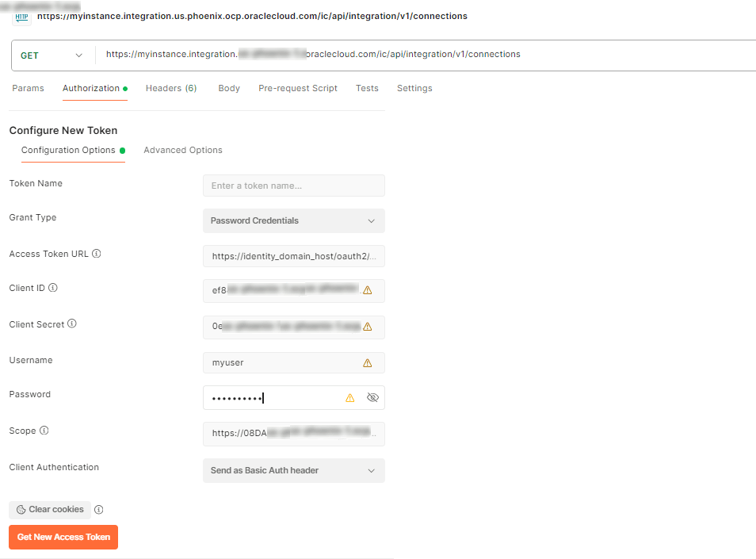The width and height of the screenshot is (756, 559).
Task: Click the info icon next to Access Token URL
Action: click(x=98, y=254)
